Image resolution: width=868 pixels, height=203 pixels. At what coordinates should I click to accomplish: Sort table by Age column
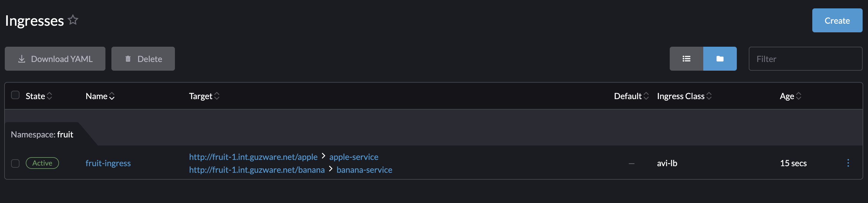coord(790,96)
